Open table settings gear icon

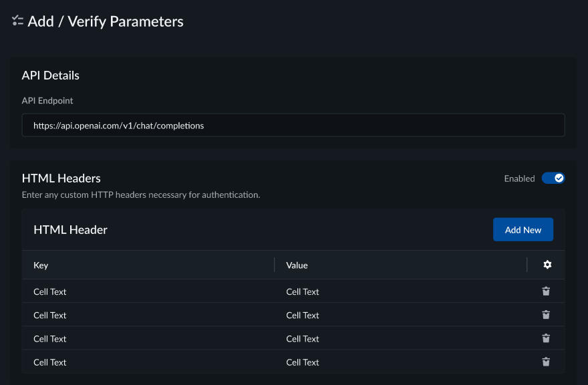click(547, 265)
